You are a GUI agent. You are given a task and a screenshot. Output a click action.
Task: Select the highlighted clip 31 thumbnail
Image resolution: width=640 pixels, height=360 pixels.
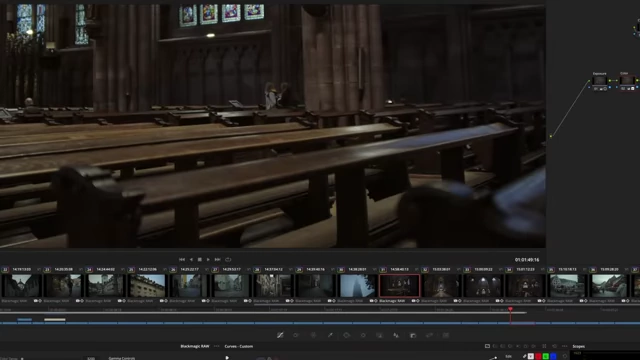400,285
